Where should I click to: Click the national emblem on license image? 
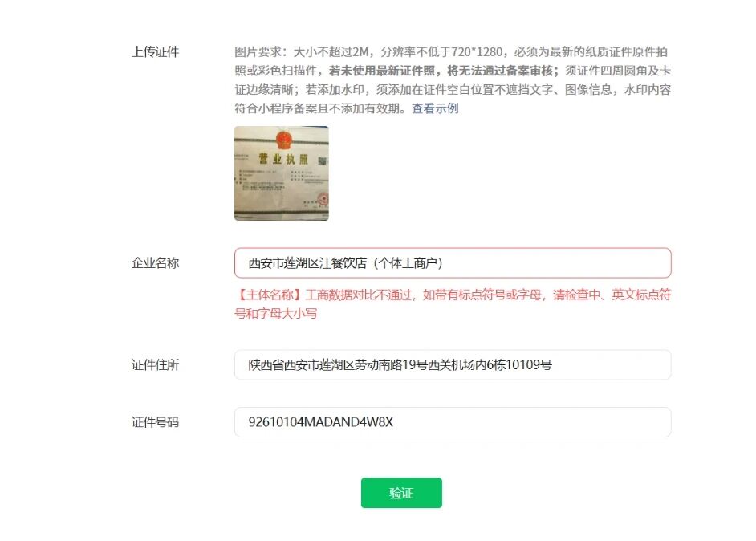(283, 140)
